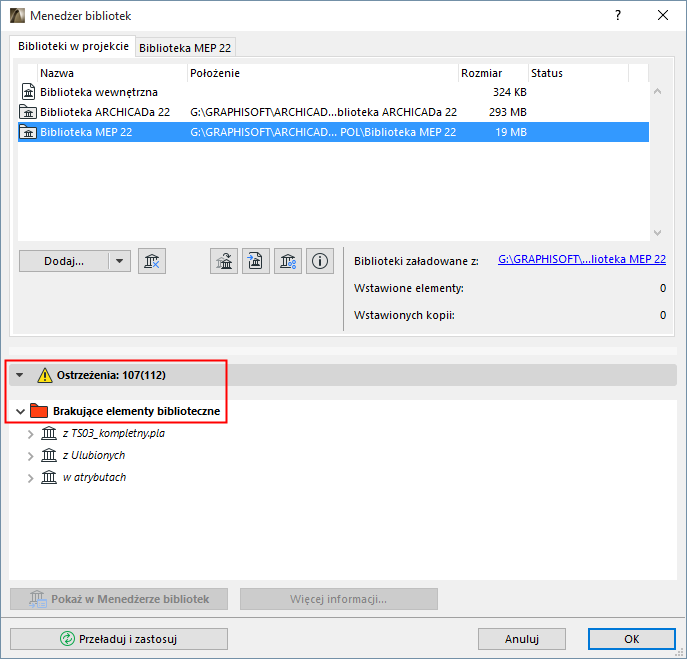The image size is (687, 659).
Task: Click Przeładuj i zastosuj button
Action: [119, 639]
